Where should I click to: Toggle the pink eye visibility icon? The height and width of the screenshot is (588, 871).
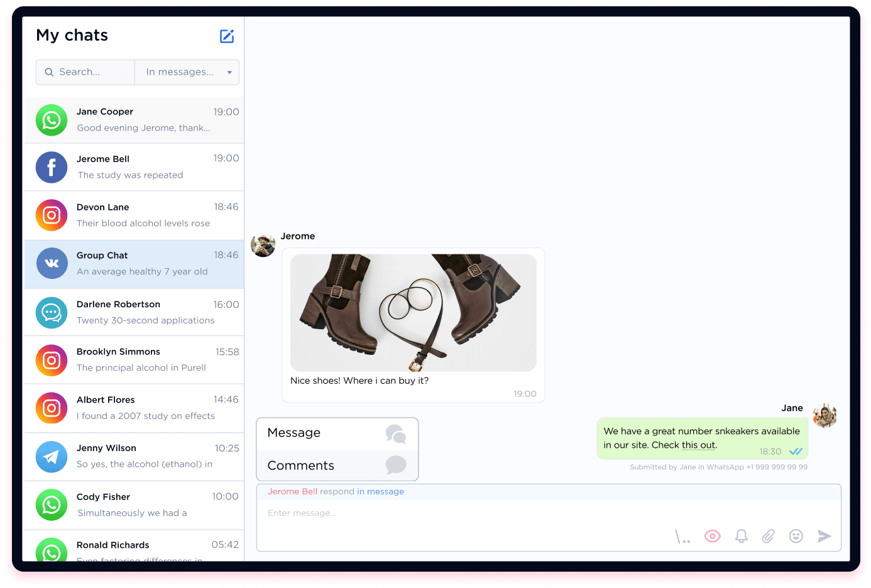click(712, 536)
